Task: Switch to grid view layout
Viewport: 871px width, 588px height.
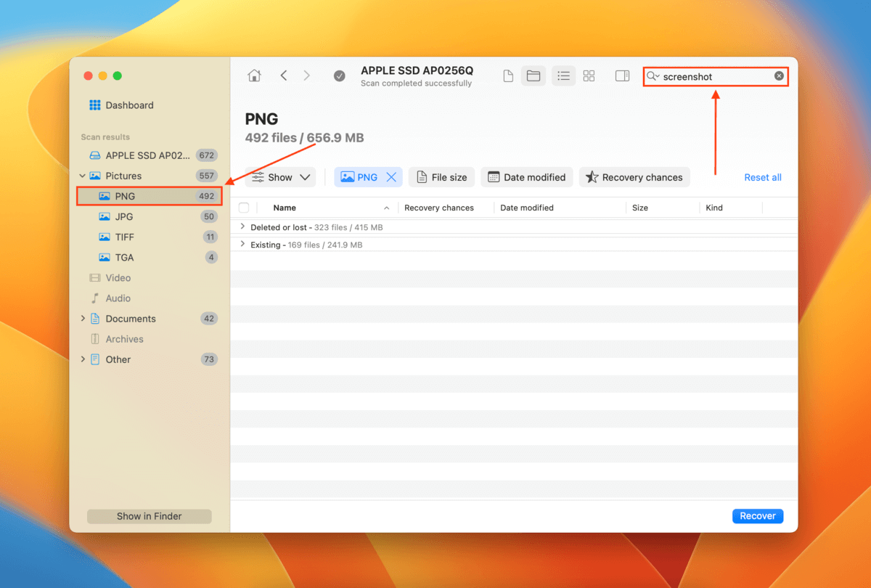Action: coord(589,76)
